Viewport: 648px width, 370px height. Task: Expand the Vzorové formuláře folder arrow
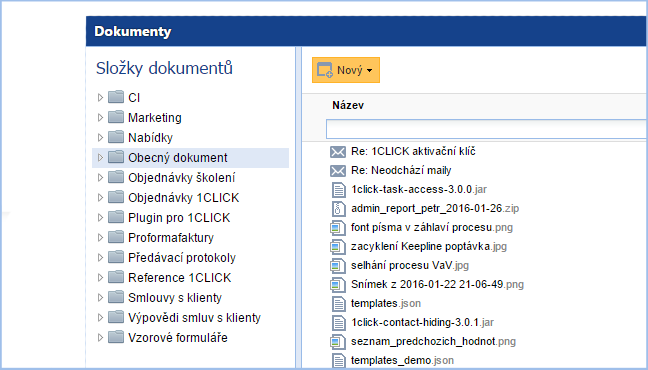100,337
